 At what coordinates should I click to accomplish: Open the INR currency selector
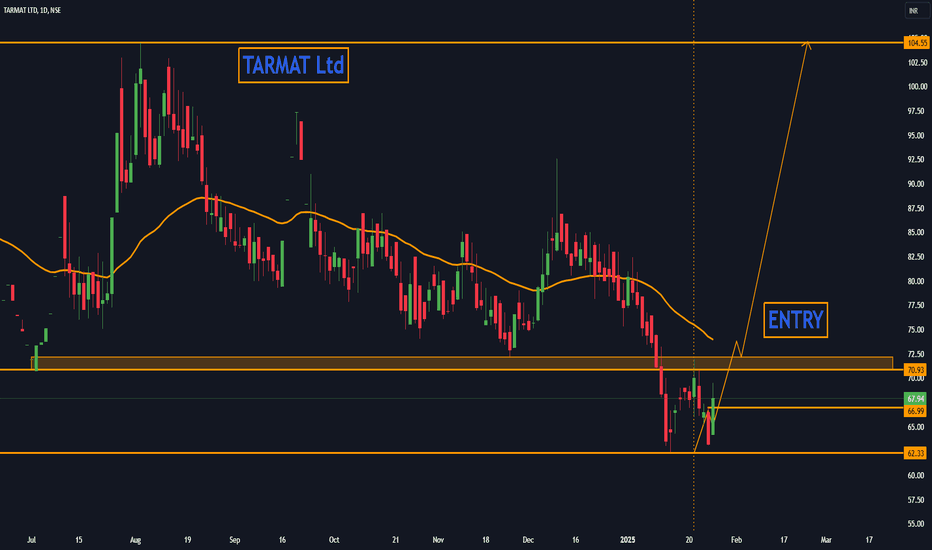[x=916, y=11]
